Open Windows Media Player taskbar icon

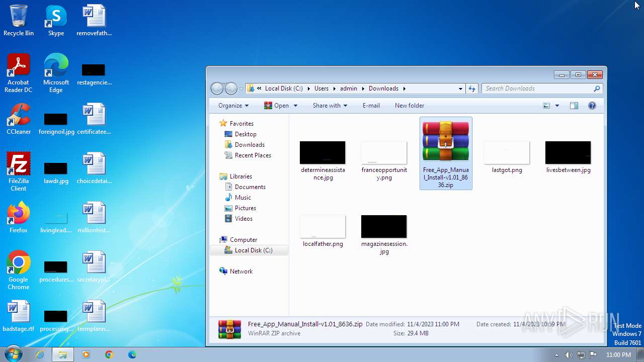[86, 354]
